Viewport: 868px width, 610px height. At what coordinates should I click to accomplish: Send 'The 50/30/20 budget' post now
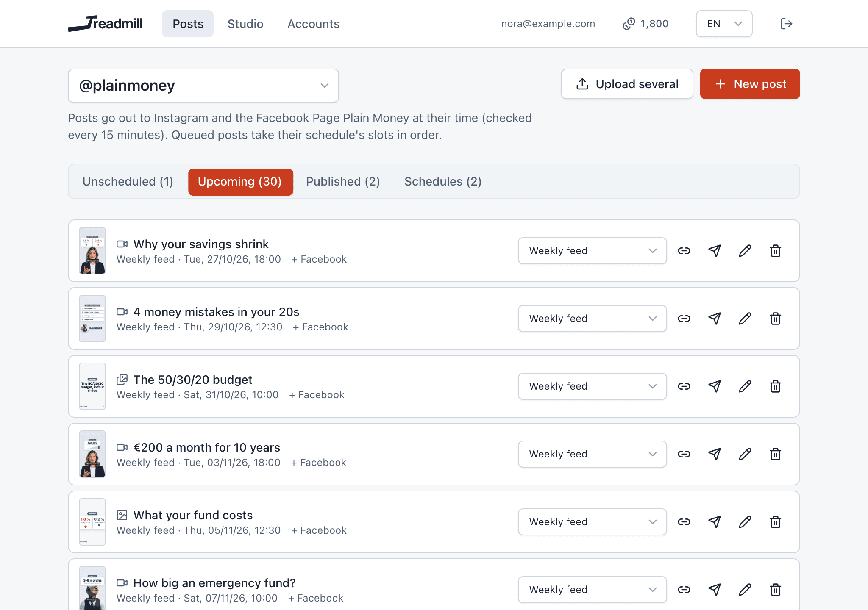pos(715,386)
